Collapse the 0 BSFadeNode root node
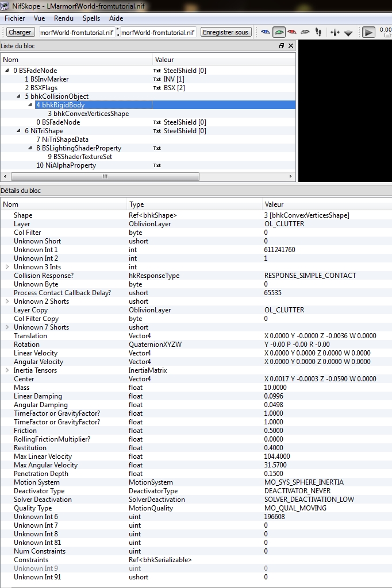392x588 pixels. pyautogui.click(x=7, y=70)
